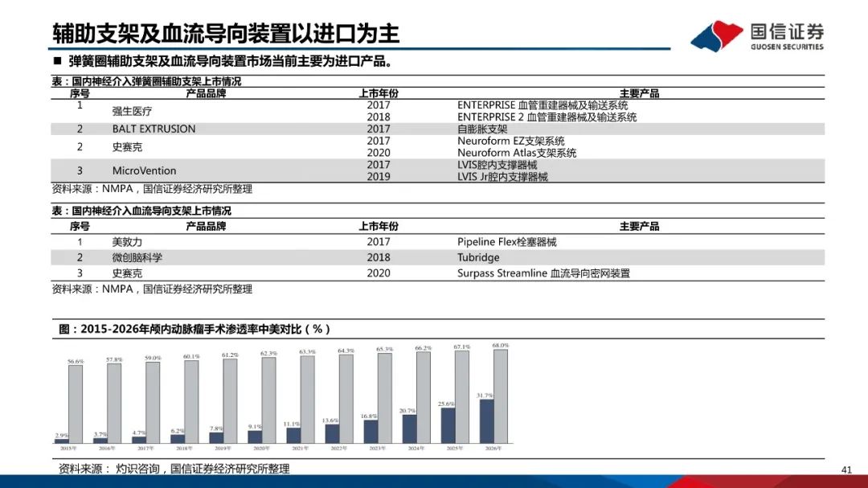The image size is (868, 488).
Task: Click the '上市年份' header in the coil-assist stent table
Action: tap(379, 93)
